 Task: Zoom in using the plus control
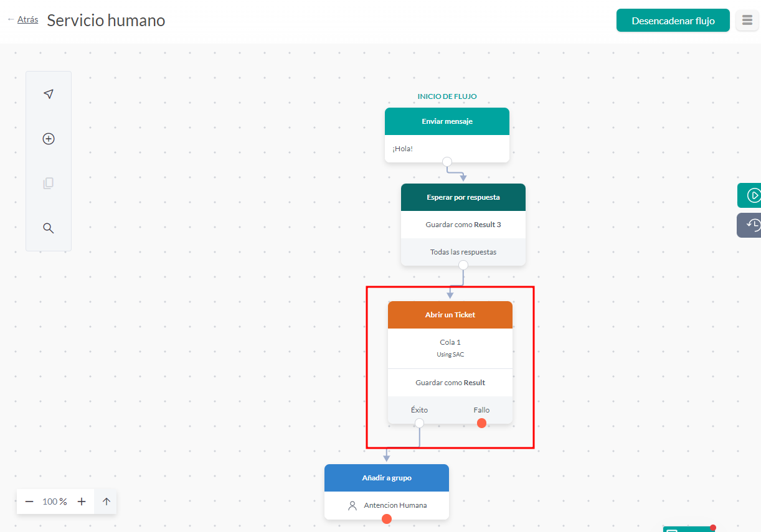pyautogui.click(x=82, y=501)
